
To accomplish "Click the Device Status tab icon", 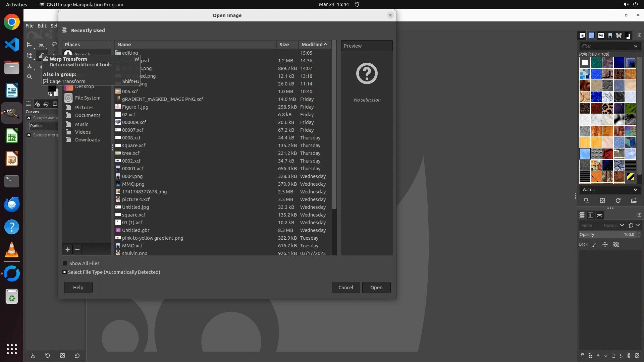I will (x=37, y=104).
